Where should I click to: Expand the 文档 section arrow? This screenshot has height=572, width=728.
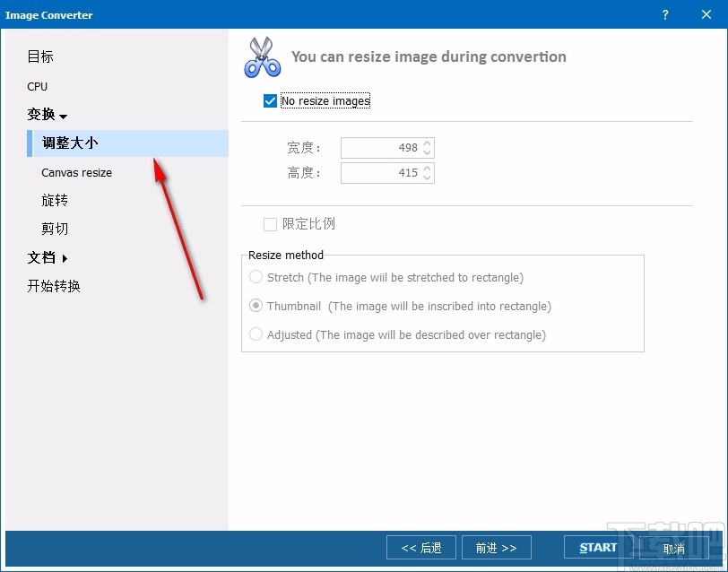point(65,258)
